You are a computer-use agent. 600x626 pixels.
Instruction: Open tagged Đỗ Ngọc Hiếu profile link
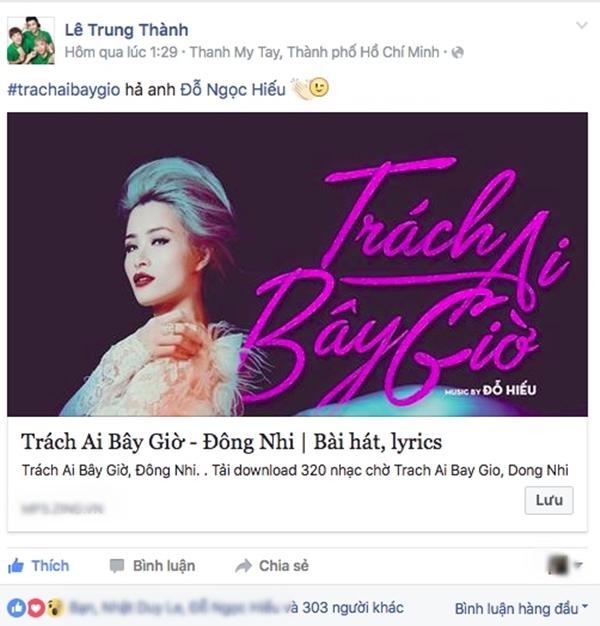(x=233, y=89)
